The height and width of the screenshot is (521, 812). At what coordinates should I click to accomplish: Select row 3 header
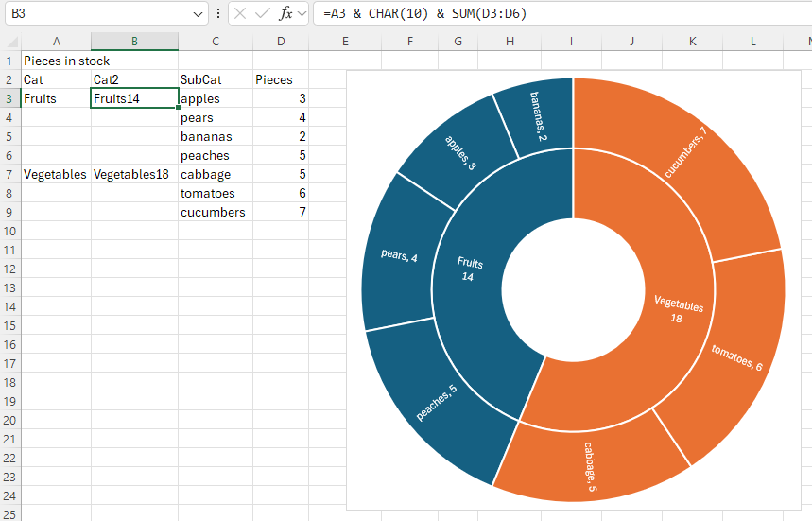[9, 98]
